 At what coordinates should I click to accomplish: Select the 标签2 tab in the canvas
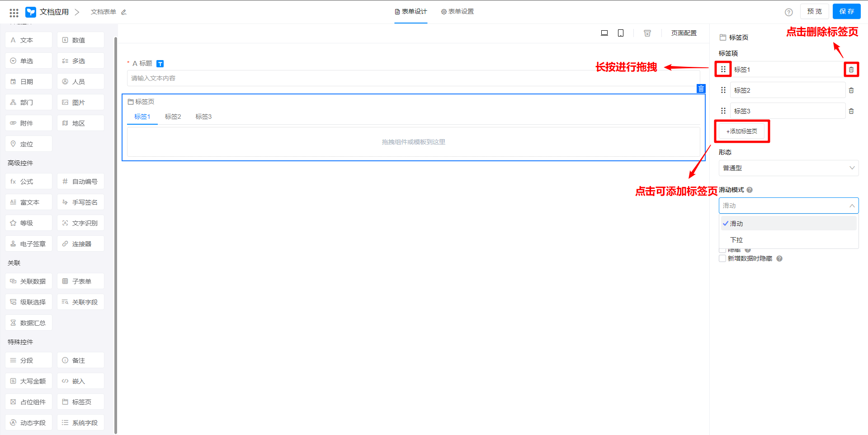(x=173, y=117)
